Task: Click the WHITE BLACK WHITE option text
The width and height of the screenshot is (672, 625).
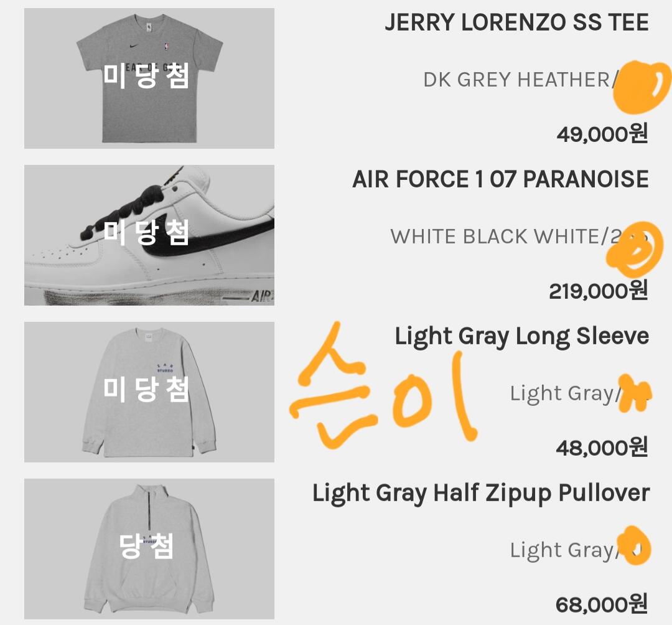Action: tap(497, 237)
